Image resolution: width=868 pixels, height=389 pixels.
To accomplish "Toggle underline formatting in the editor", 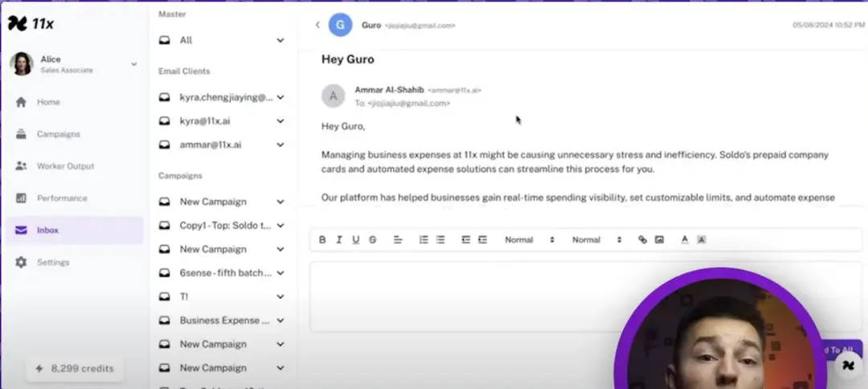I will pos(355,240).
